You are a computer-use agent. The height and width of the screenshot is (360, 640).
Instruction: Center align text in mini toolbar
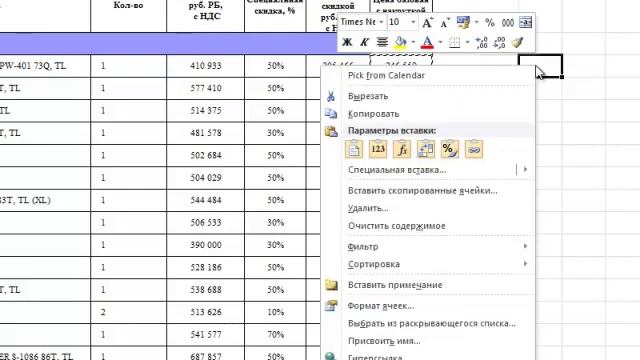tap(382, 42)
